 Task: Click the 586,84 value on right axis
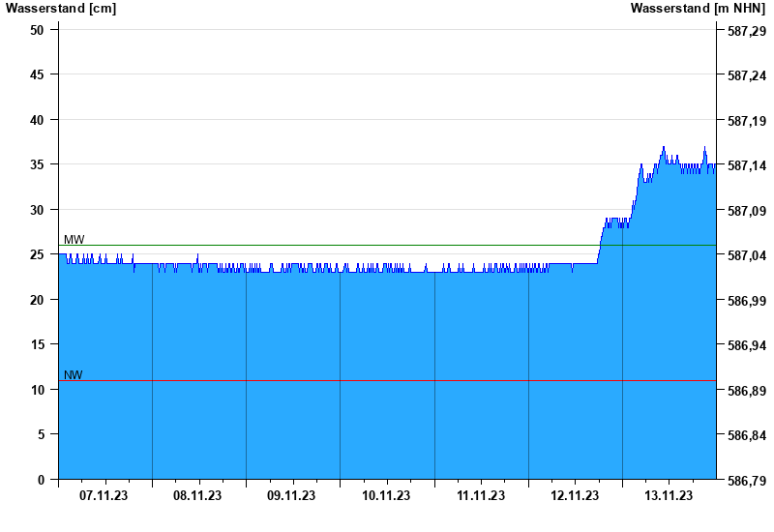click(x=747, y=435)
